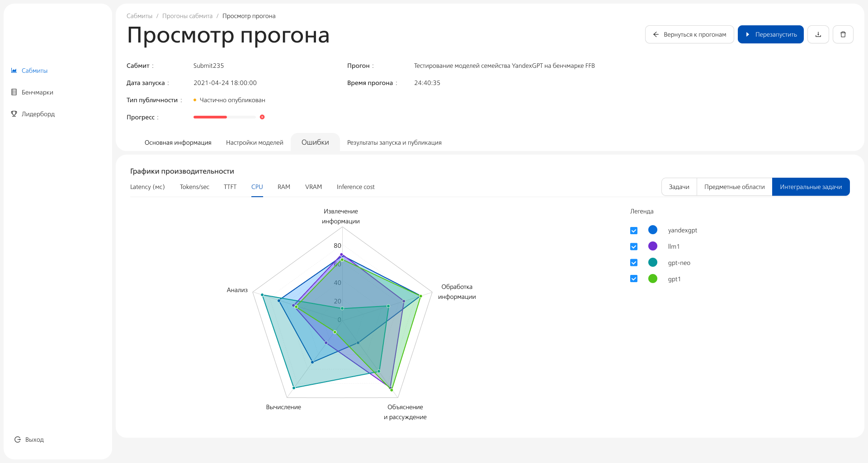This screenshot has height=463, width=868.
Task: Open Прогоны сабмита breadcrumb link
Action: pos(187,16)
